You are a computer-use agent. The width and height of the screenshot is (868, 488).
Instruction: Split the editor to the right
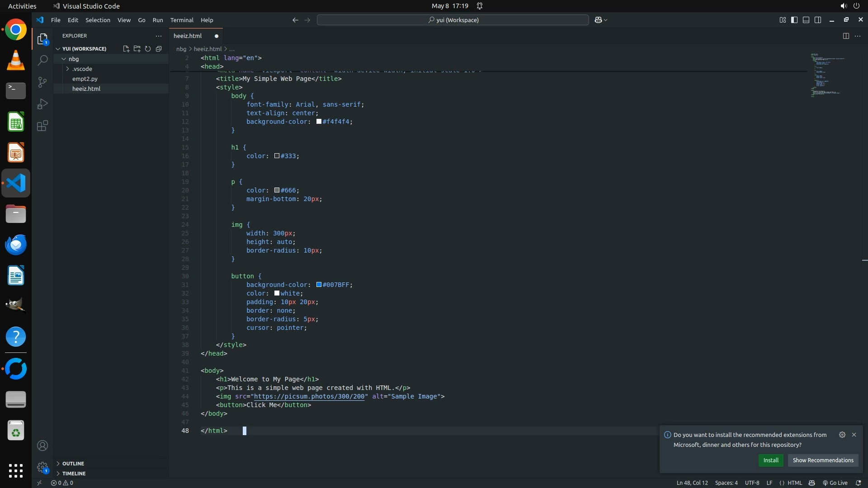tap(846, 36)
